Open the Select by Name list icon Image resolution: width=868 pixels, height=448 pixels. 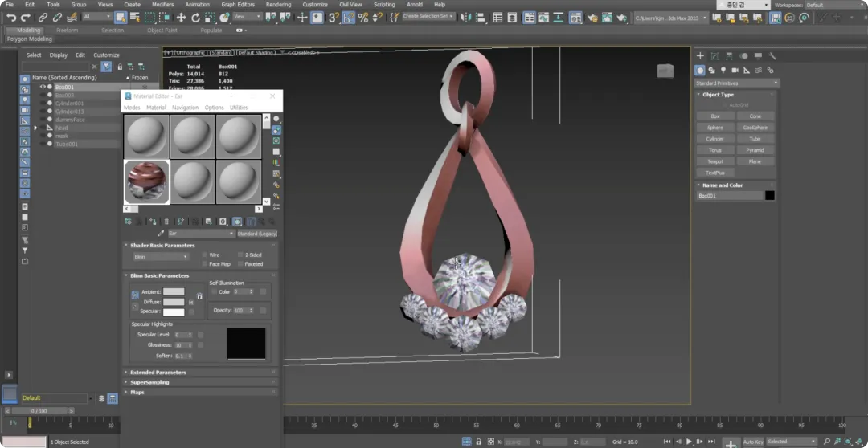click(135, 18)
